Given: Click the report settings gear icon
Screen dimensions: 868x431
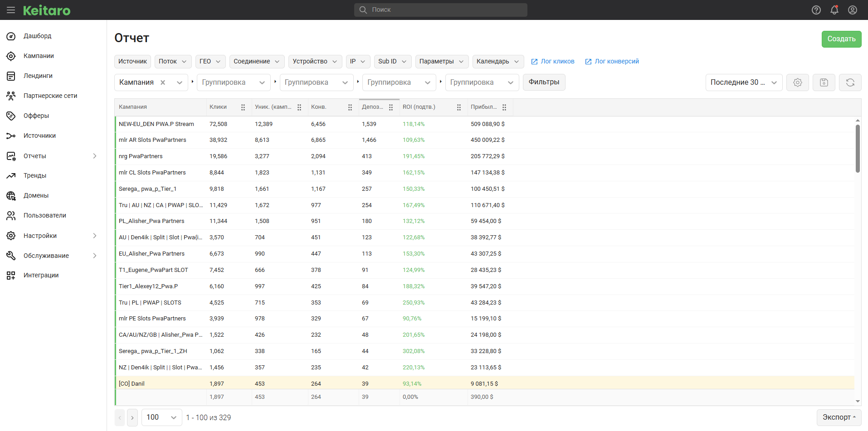Looking at the screenshot, I should 797,82.
